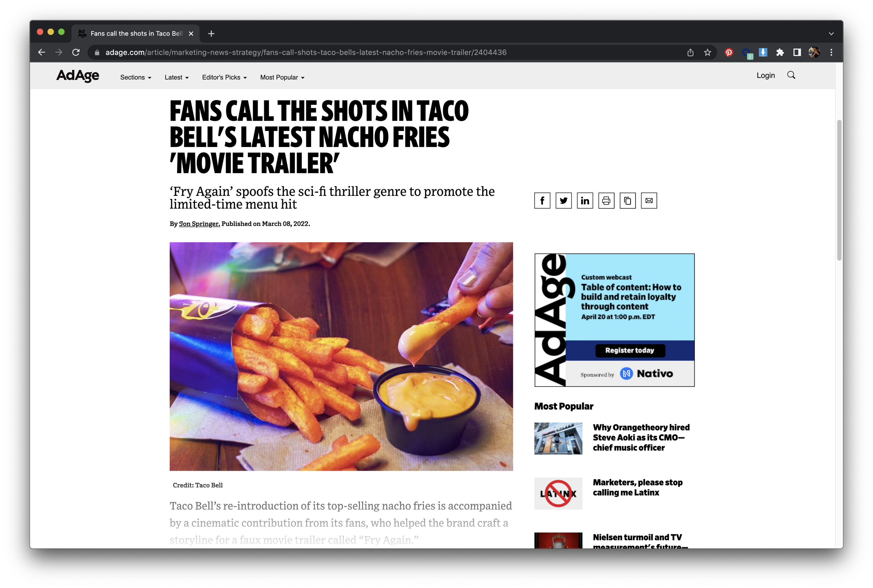Open Orangetheory Steve Aoki article

click(x=641, y=437)
